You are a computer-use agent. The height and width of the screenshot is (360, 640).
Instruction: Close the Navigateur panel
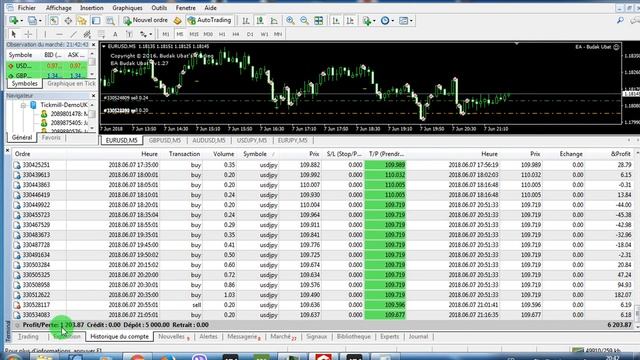point(93,96)
